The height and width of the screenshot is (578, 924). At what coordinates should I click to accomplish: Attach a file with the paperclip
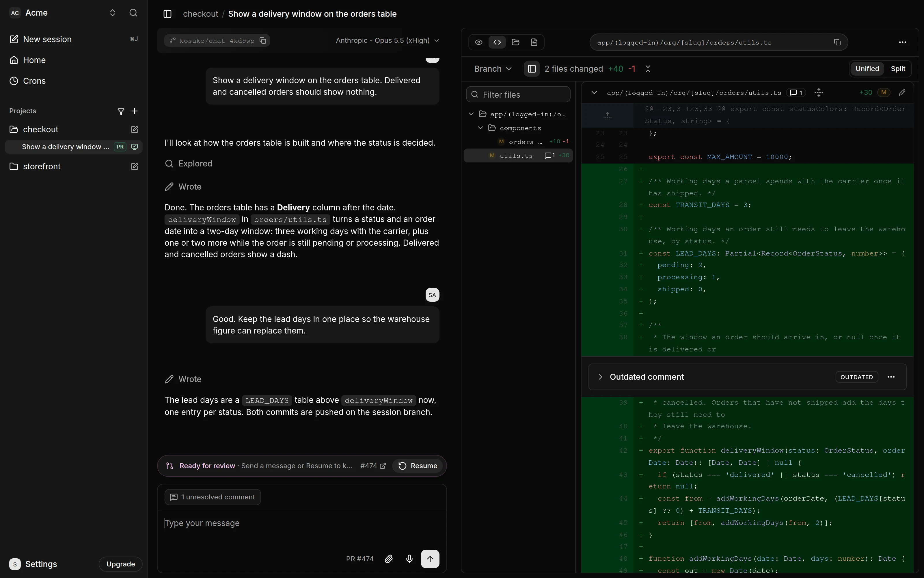point(389,559)
